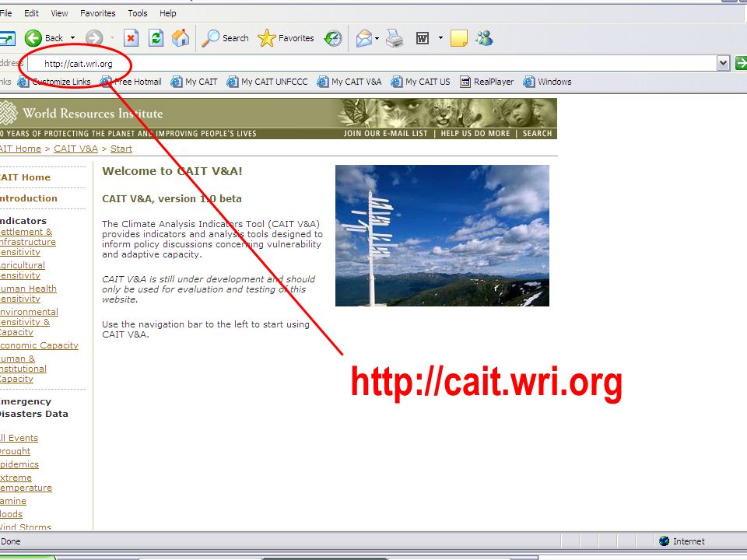Open the Favorites menu
Screen dimensions: 747x560
pyautogui.click(x=98, y=13)
